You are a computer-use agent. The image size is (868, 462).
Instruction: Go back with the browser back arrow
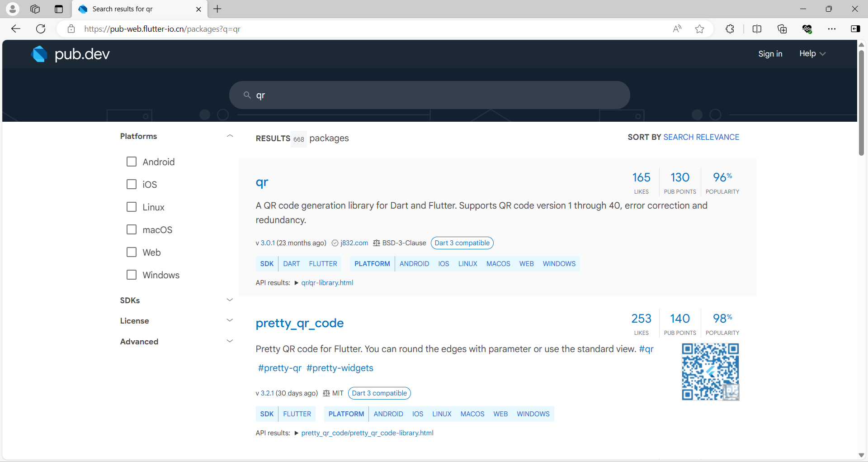[x=16, y=29]
